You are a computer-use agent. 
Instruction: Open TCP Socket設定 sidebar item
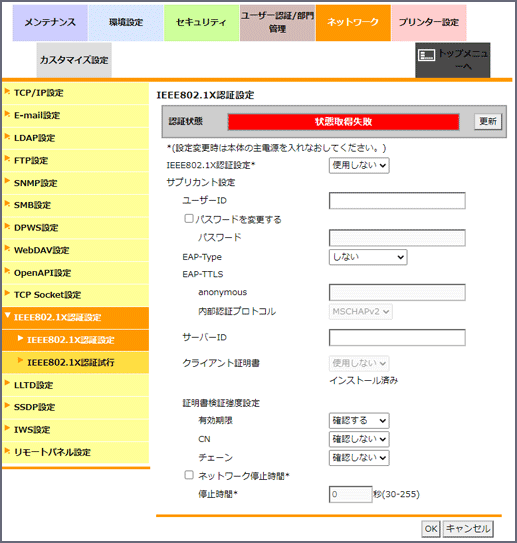pos(75,295)
